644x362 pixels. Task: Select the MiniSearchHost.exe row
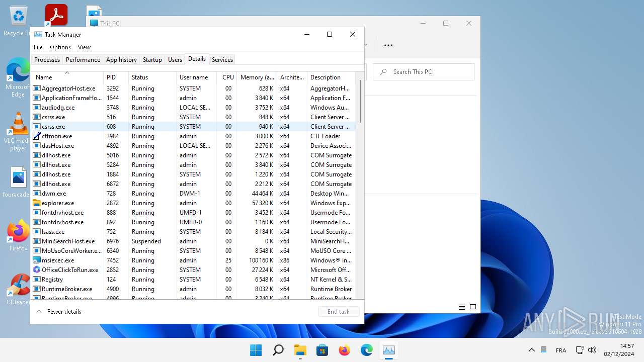(x=194, y=241)
